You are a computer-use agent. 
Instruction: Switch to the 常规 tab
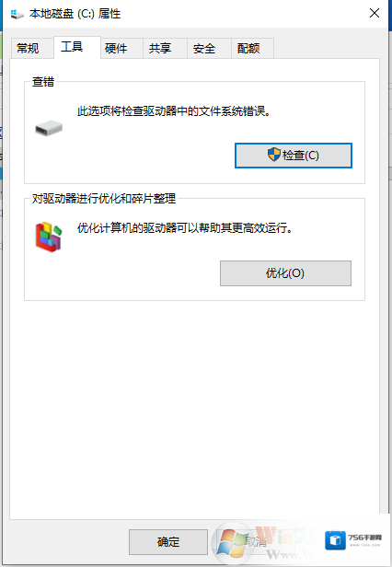coord(28,48)
